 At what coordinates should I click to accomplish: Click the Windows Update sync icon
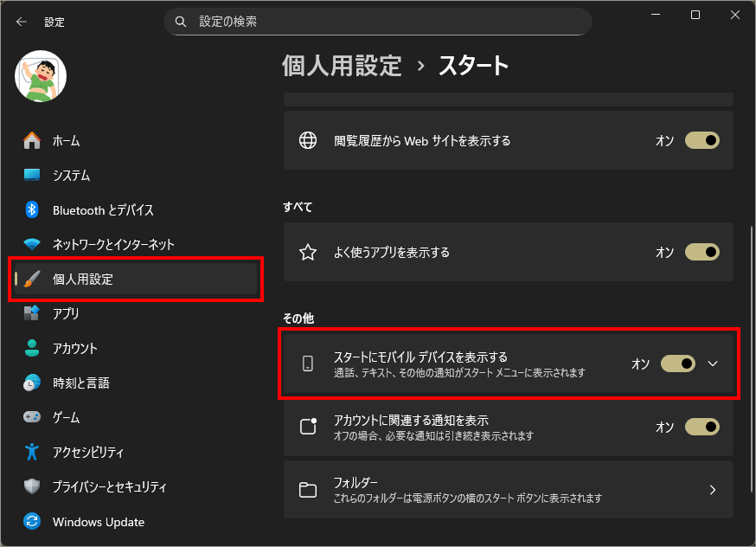pos(32,522)
